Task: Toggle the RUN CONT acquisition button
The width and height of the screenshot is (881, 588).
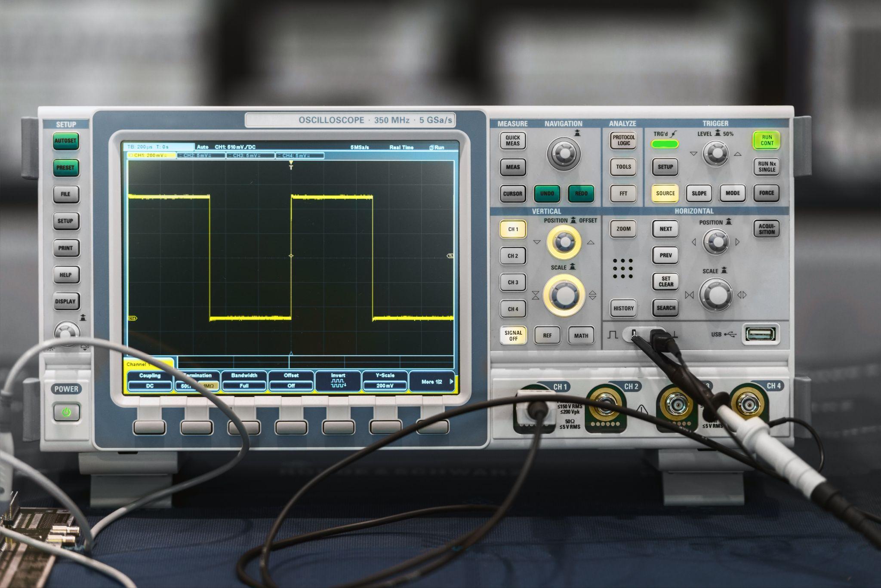Action: coord(767,140)
